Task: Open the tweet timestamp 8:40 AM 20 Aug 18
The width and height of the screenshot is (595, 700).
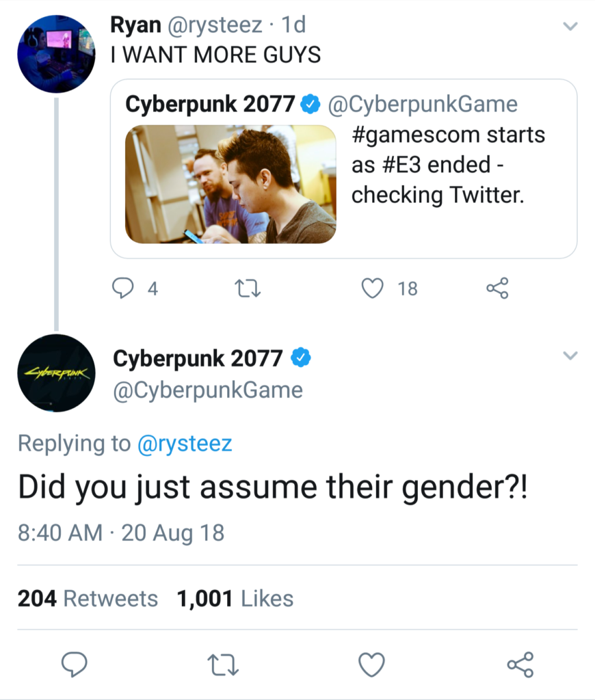Action: click(x=121, y=533)
